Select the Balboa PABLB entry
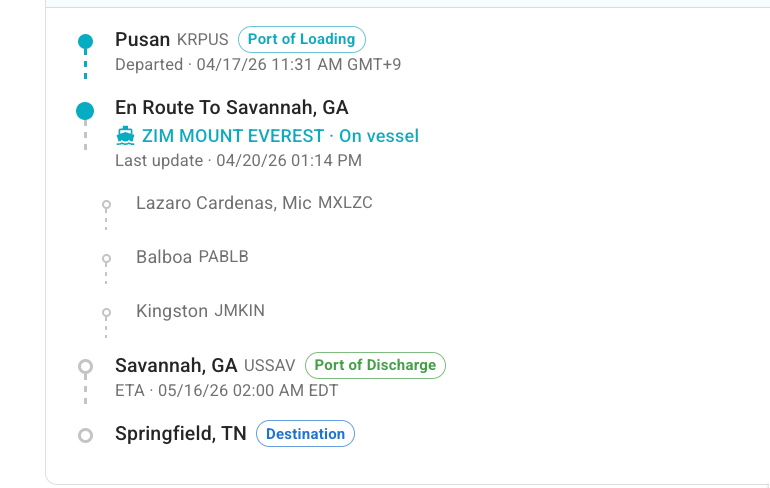This screenshot has height=488, width=770. tap(192, 257)
